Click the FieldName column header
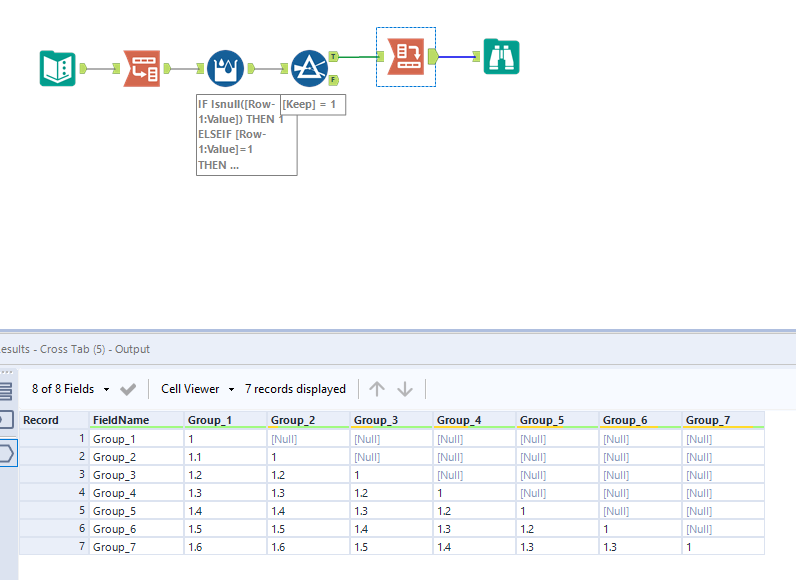796x580 pixels. [x=121, y=420]
